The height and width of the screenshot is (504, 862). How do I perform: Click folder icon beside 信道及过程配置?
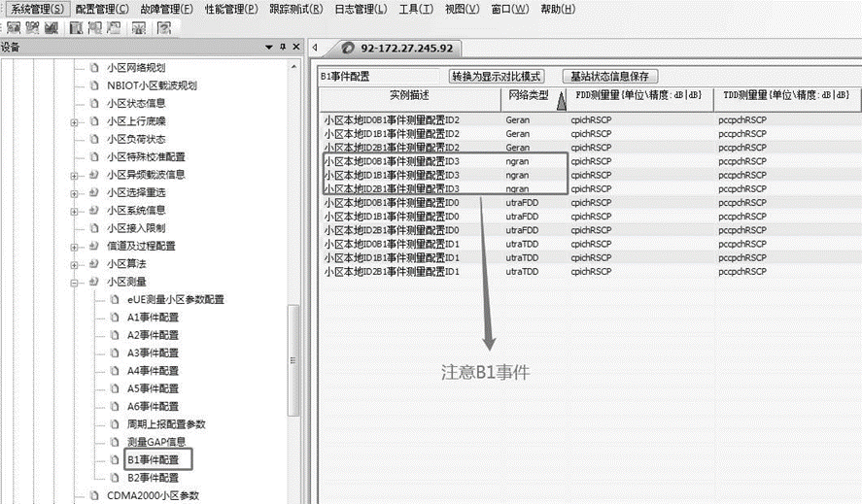pyautogui.click(x=94, y=246)
